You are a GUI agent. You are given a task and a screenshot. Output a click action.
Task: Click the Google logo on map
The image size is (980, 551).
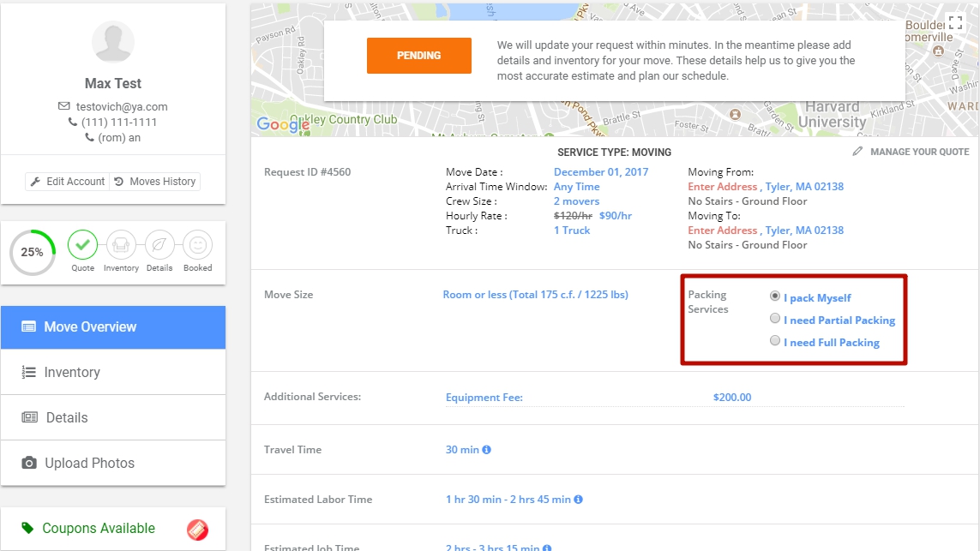click(x=283, y=124)
